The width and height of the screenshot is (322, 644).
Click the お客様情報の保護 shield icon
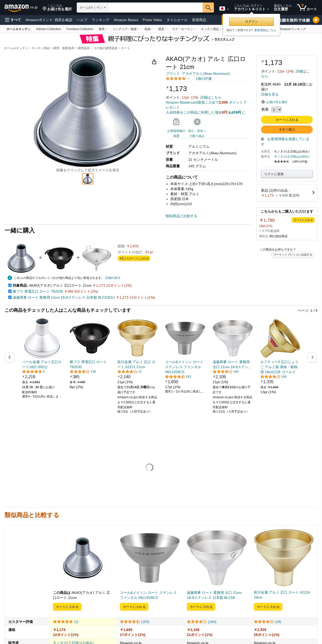point(176,122)
